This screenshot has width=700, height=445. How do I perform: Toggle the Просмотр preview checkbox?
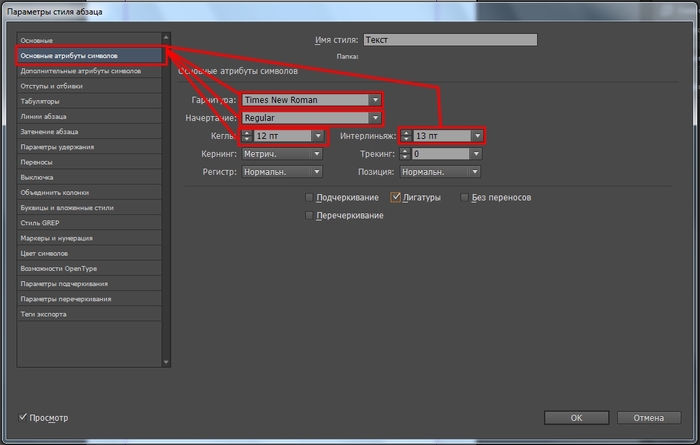point(24,417)
